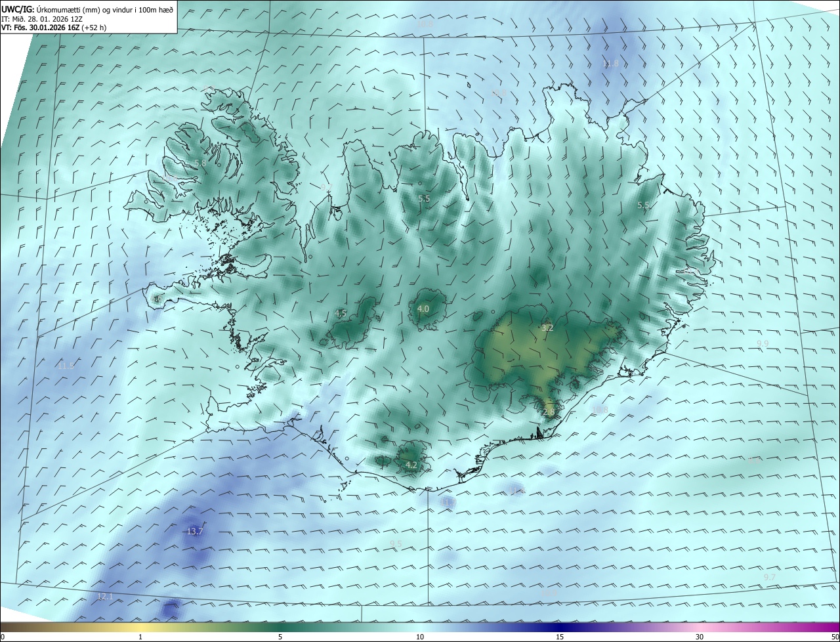
Task: Click the title "UWC/IG: Úrkomumætti (mm) og vindur"
Action: point(87,9)
